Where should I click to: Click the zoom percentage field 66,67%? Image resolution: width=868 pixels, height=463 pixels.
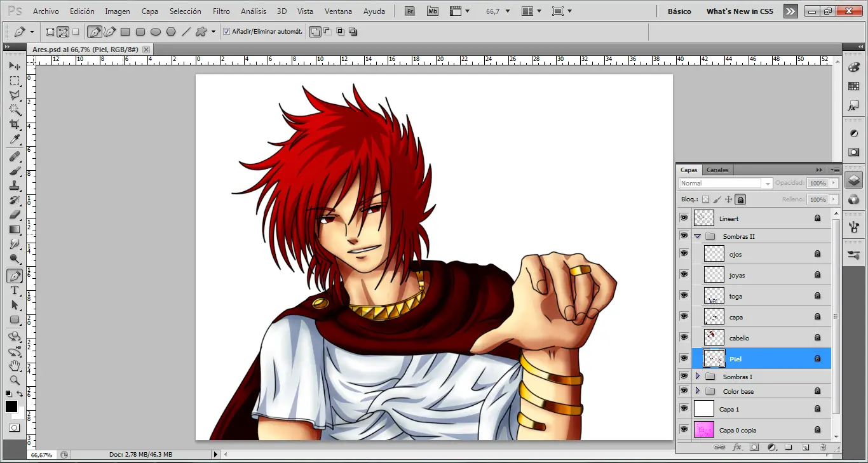click(x=42, y=455)
